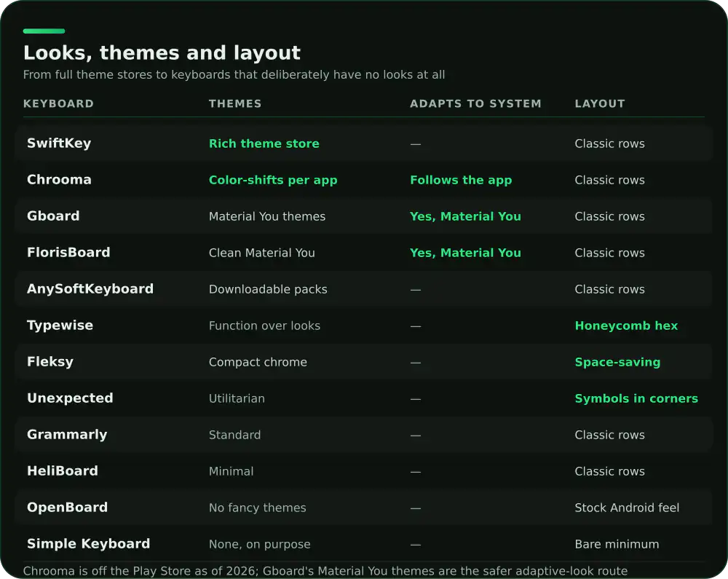Click the subtitle about full theme stores
The height and width of the screenshot is (579, 728).
(234, 75)
